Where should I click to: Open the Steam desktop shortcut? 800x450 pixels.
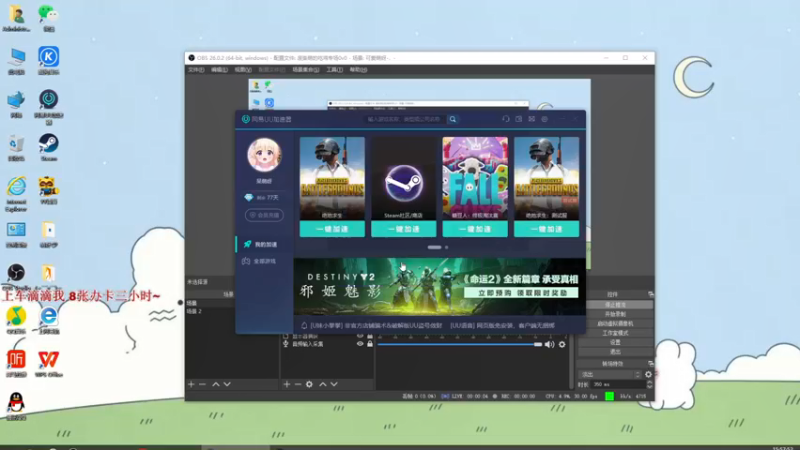click(48, 147)
